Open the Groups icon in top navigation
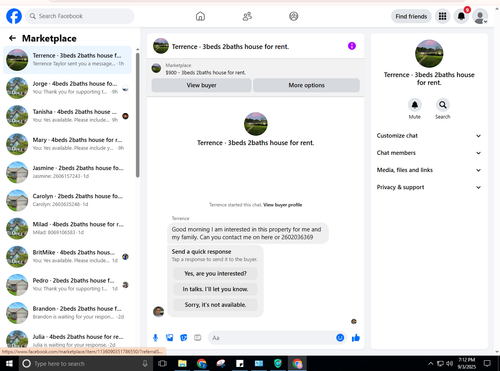Viewport: 500px width, 371px height. click(294, 16)
